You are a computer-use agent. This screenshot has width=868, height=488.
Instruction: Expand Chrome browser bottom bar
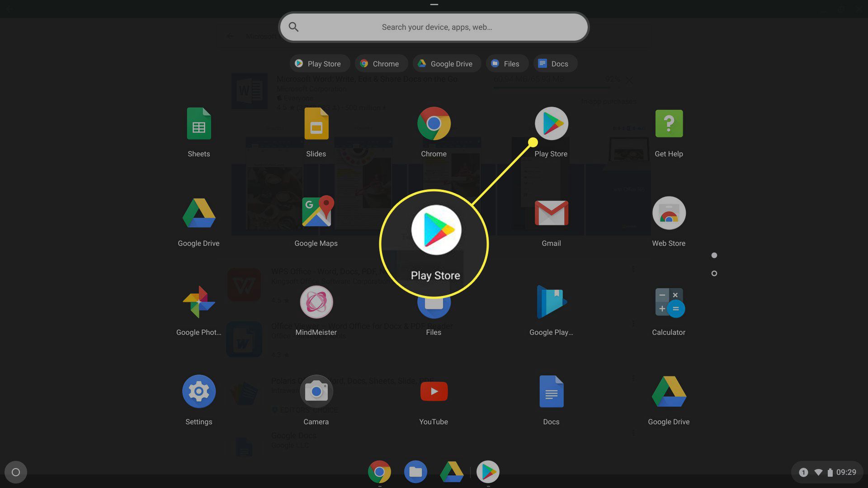coord(380,471)
